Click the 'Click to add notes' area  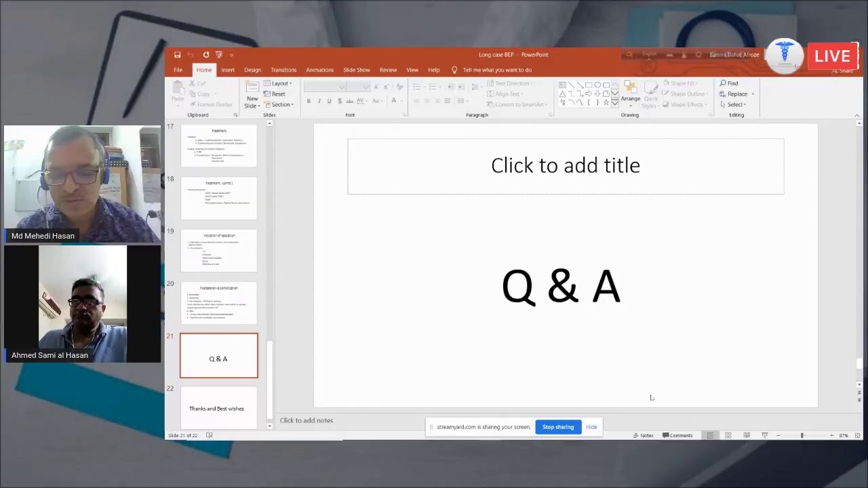[x=307, y=420]
